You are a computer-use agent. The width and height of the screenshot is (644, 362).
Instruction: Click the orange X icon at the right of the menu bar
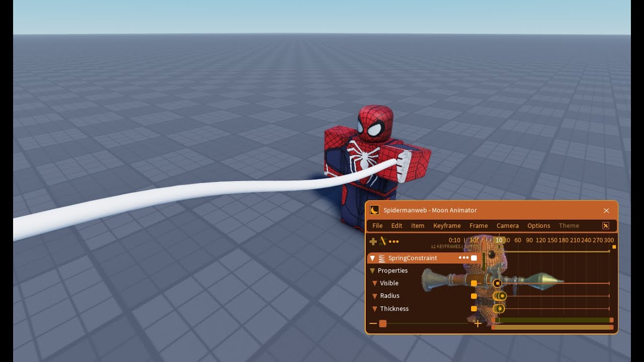point(606,226)
